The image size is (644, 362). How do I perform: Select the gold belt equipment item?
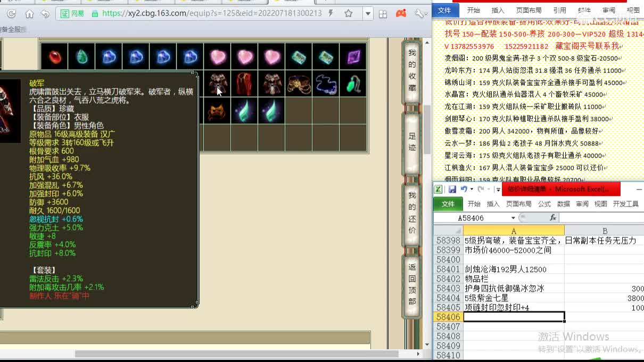click(x=299, y=84)
